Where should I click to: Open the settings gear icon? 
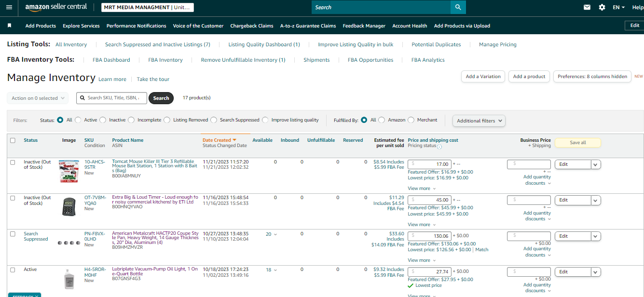point(602,7)
